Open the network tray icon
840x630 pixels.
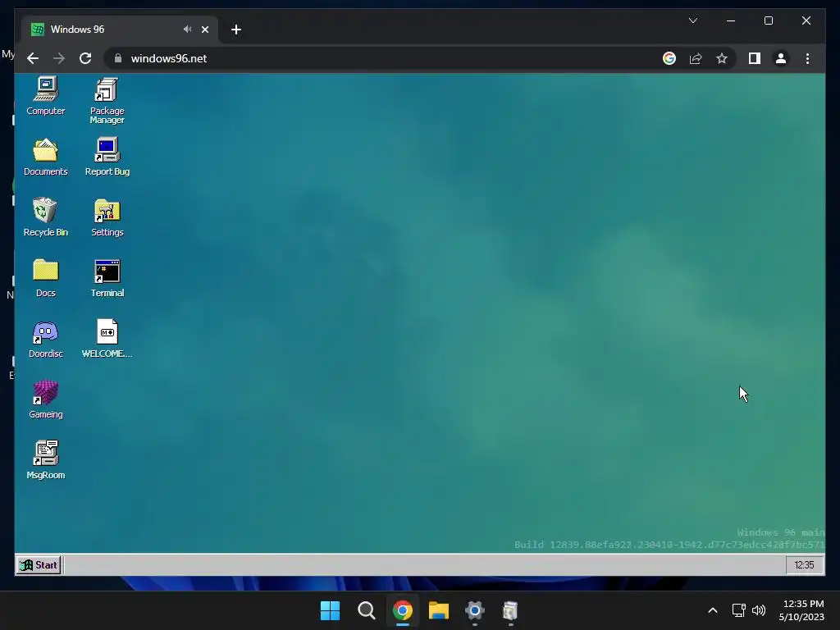pyautogui.click(x=739, y=610)
